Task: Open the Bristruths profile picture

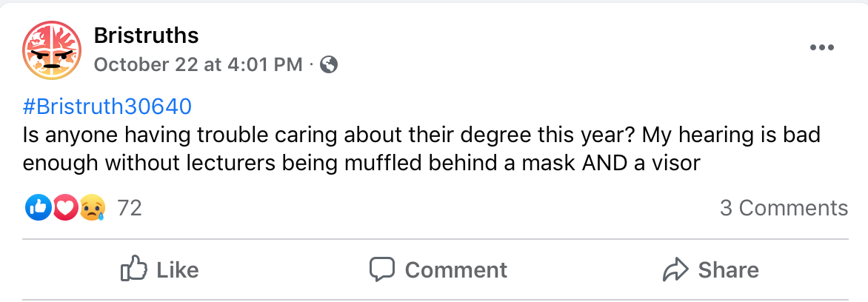Action: (x=51, y=50)
